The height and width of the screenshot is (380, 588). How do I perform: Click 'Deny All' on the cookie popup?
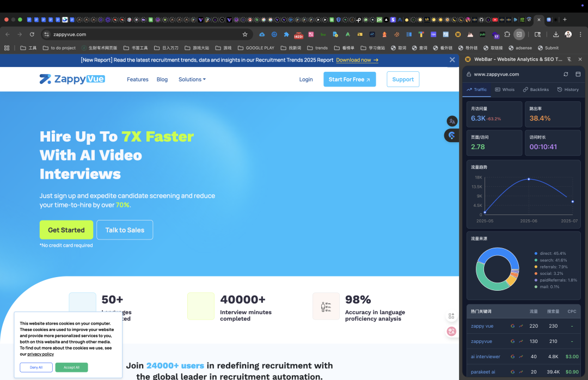pyautogui.click(x=36, y=367)
